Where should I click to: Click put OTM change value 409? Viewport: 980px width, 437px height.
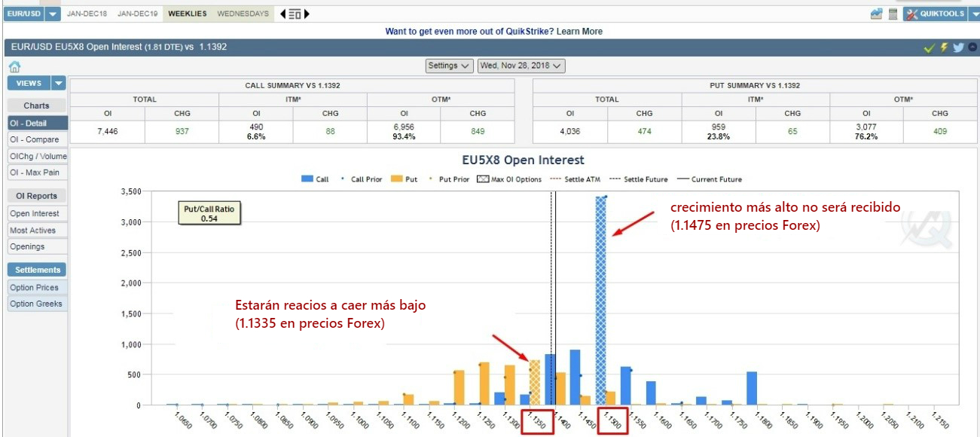pos(940,132)
